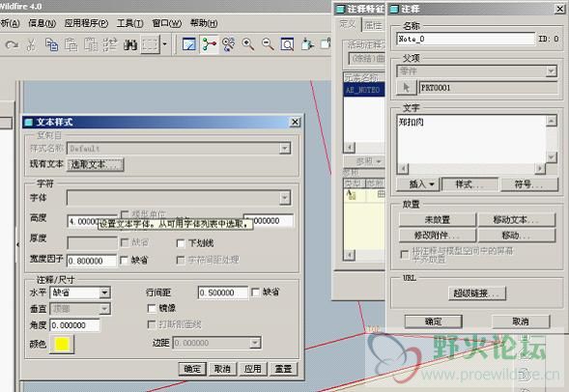Click the dashed selection box icon
The height and width of the screenshot is (392, 569).
[x=150, y=44]
